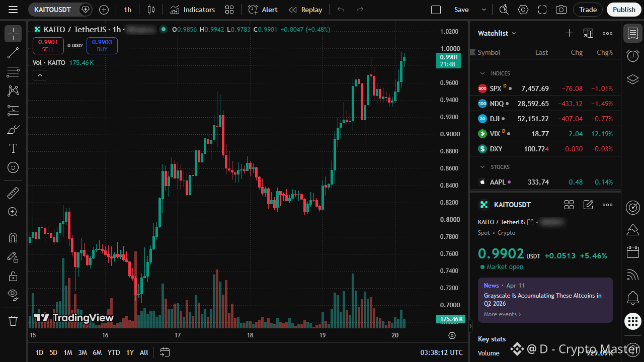This screenshot has width=644, height=362.
Task: Open the hamburger main menu
Action: click(13, 10)
